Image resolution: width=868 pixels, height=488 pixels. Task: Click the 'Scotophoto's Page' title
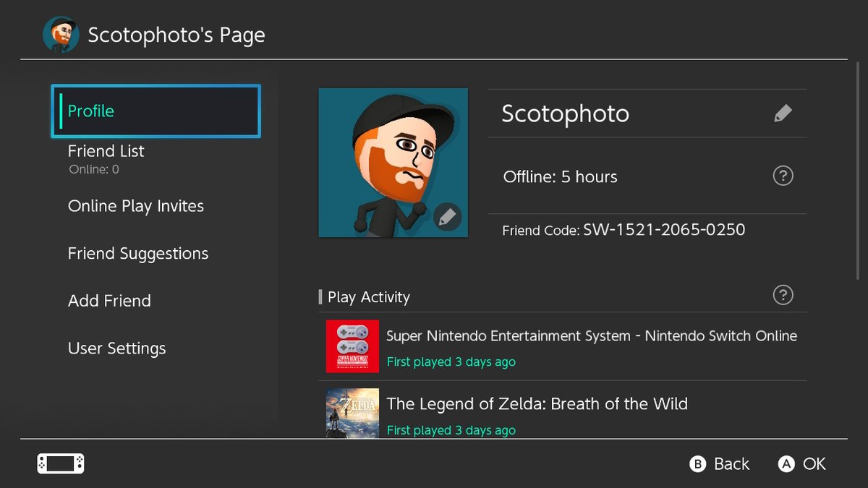176,35
